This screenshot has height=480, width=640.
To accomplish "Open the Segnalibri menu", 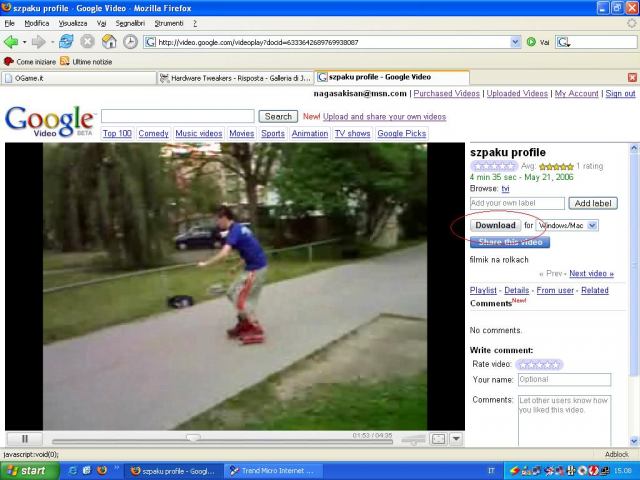I will (x=130, y=23).
